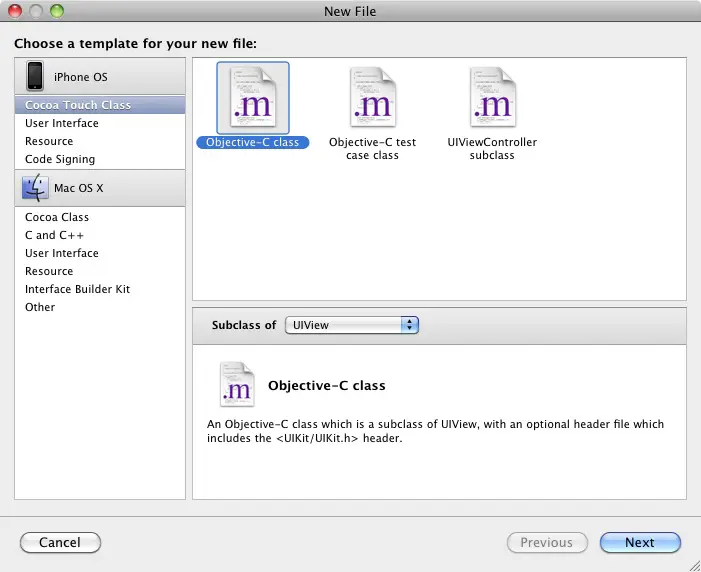Click the Mac OS X section header
The height and width of the screenshot is (572, 701).
click(100, 188)
